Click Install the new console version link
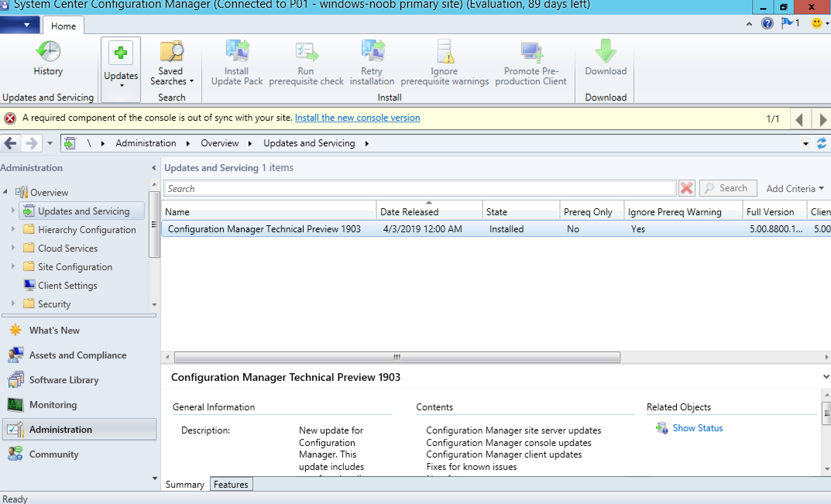The image size is (831, 504). tap(357, 118)
